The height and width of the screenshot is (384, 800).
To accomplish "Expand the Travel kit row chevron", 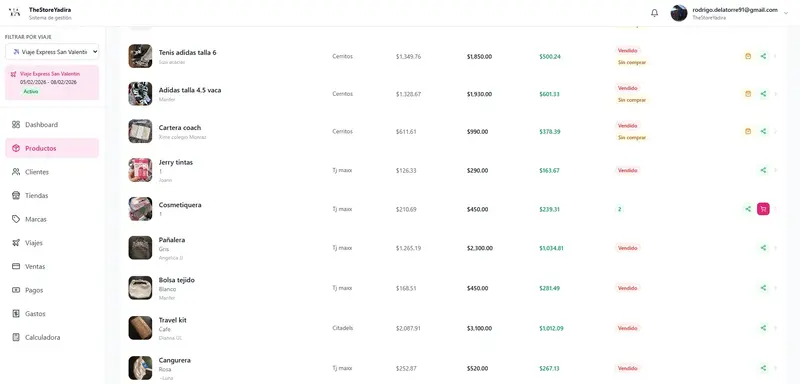I will (776, 328).
